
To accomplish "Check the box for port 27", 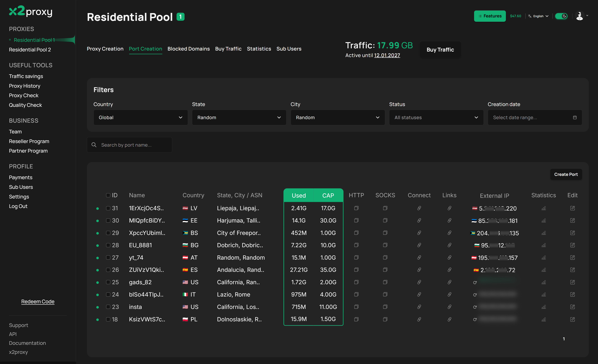I will [x=108, y=258].
